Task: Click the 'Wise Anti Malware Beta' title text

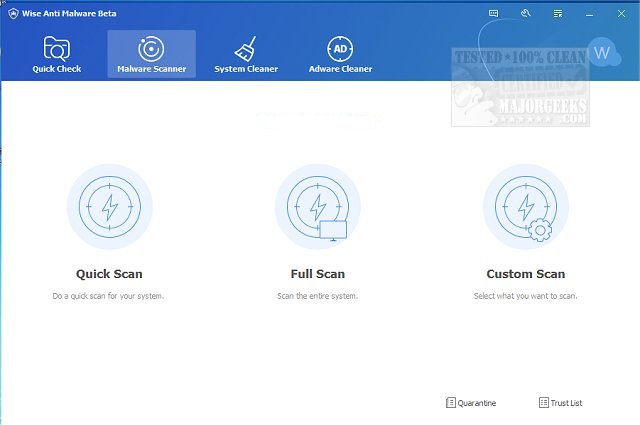Action: [x=69, y=13]
